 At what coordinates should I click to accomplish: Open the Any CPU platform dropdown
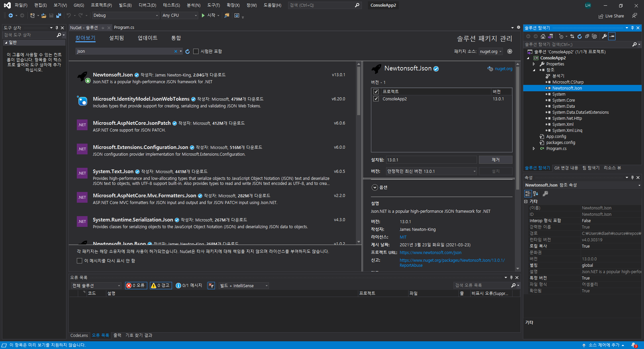pyautogui.click(x=180, y=15)
